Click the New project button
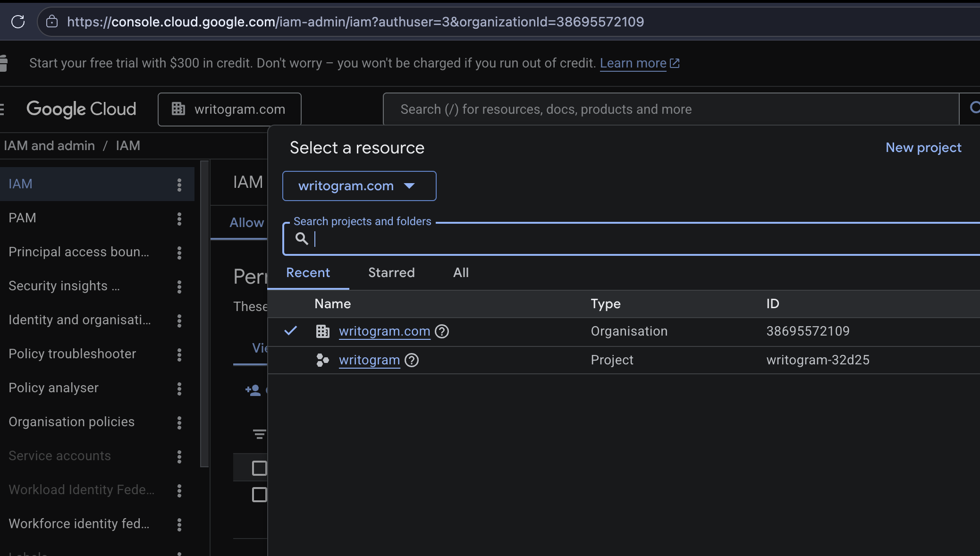 (923, 148)
